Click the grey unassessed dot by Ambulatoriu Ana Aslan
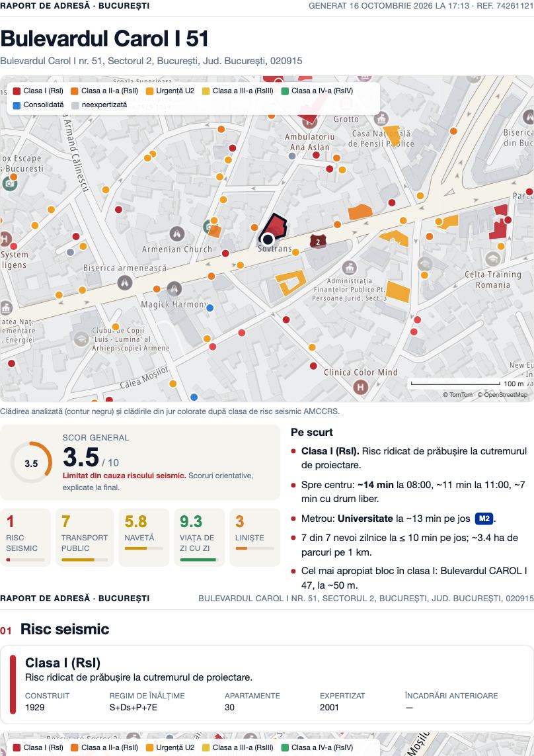 [292, 155]
